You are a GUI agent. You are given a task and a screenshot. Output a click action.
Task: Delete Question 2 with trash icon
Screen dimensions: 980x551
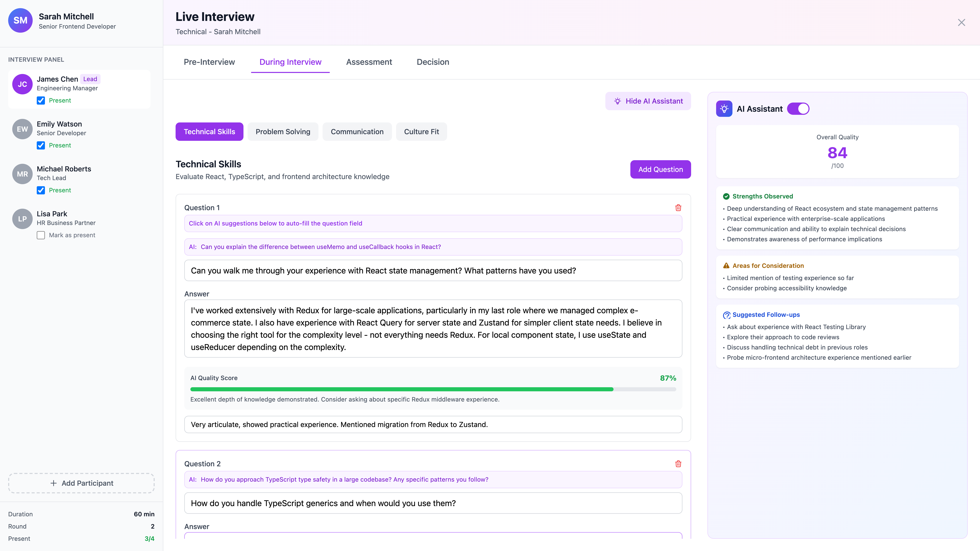coord(678,464)
